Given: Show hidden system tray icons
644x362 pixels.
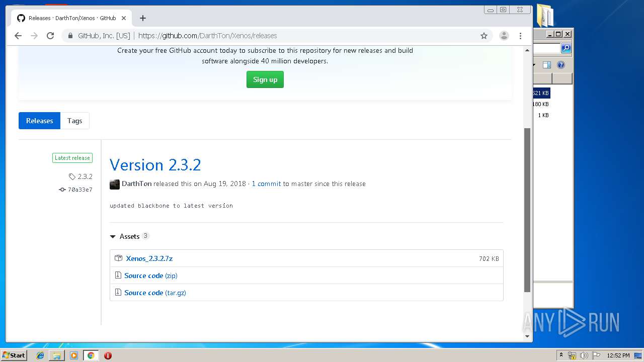Looking at the screenshot, I should click(561, 355).
